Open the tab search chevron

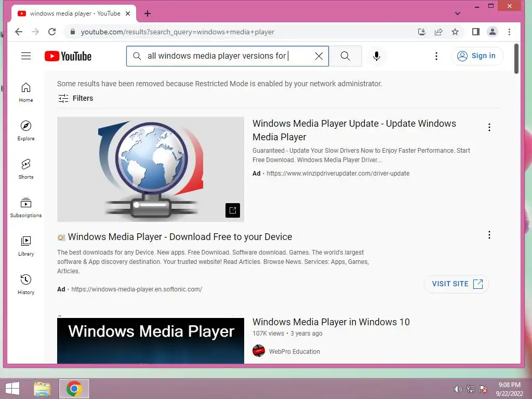(x=458, y=14)
